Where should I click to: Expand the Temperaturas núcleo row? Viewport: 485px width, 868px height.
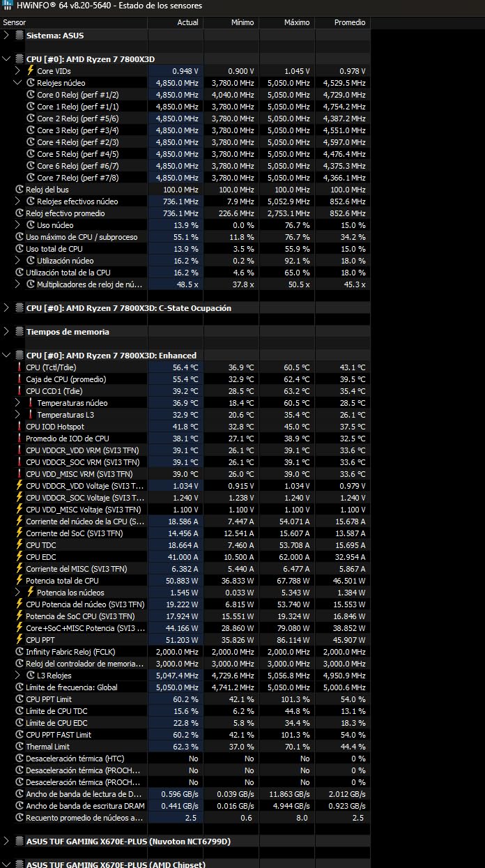tap(18, 402)
